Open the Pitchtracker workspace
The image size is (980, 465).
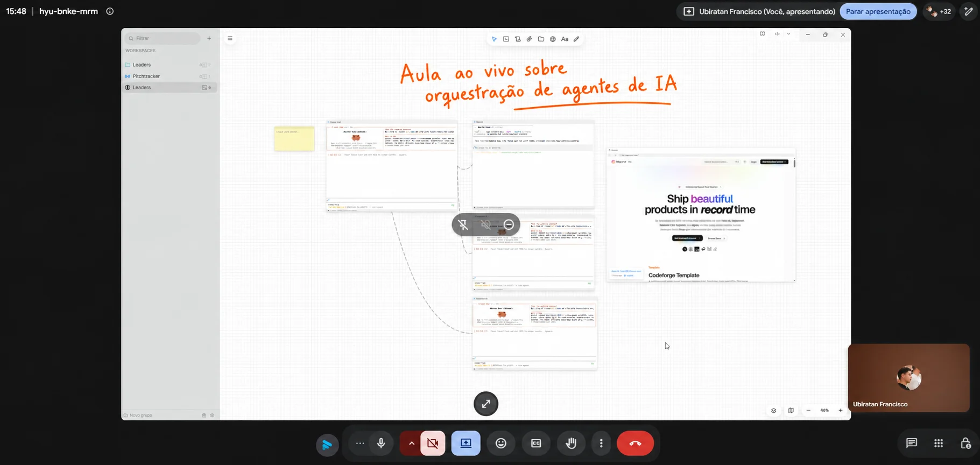(x=169, y=76)
